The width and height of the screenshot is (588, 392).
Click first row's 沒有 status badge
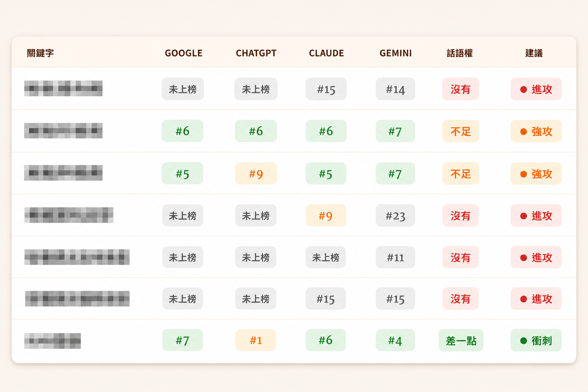pos(461,89)
